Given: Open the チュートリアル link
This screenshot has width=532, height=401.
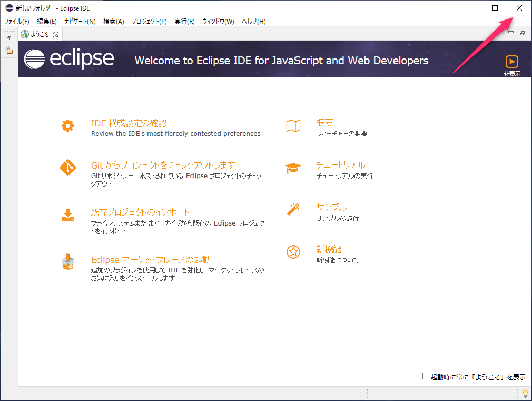Looking at the screenshot, I should pos(341,165).
